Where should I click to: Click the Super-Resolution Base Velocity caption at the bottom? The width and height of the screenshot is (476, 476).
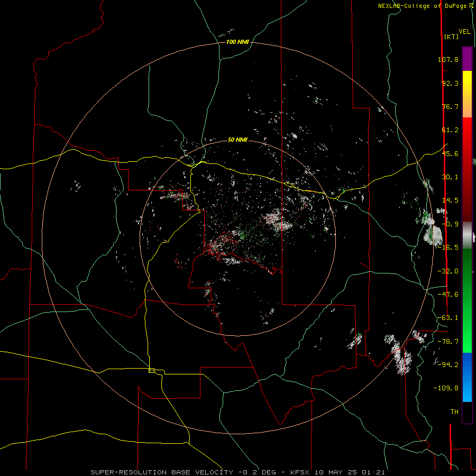point(237,472)
